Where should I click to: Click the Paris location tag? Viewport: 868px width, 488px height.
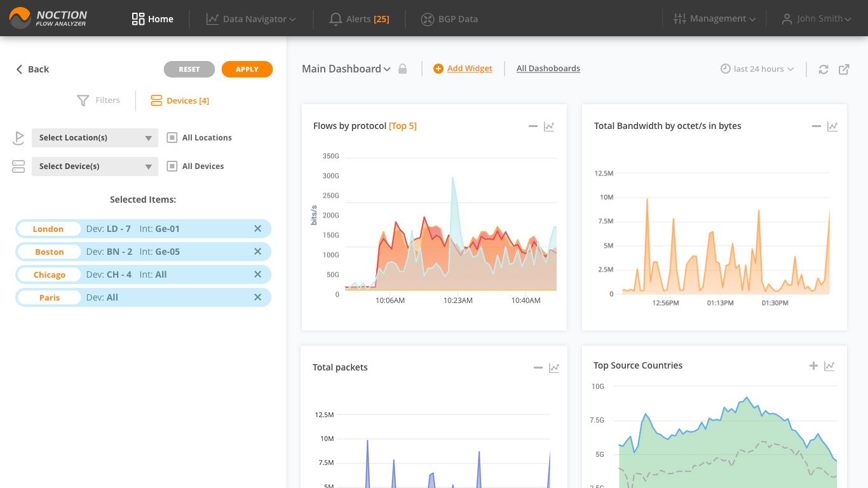[x=49, y=297]
